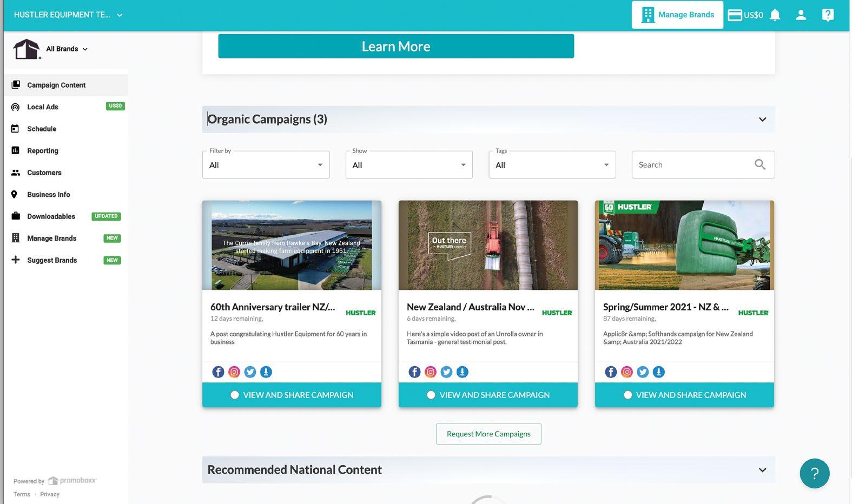
Task: Open the floating help chat bubble
Action: point(815,474)
